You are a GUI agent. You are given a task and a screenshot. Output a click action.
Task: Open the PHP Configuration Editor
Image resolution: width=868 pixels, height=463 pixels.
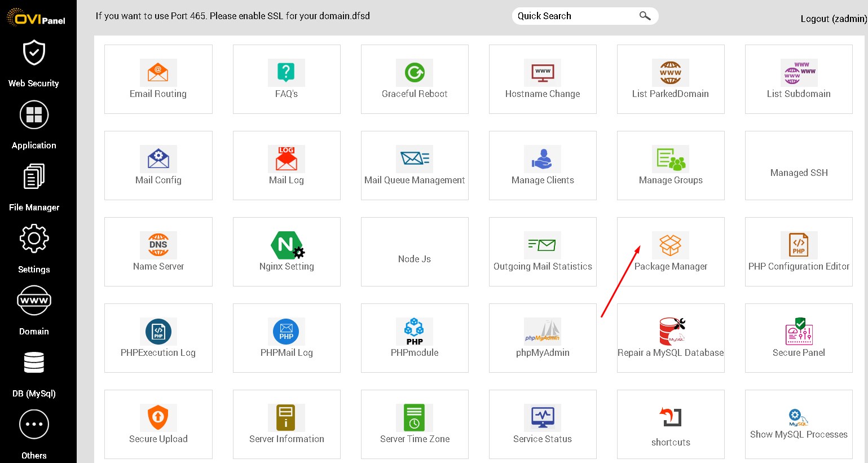coord(799,251)
